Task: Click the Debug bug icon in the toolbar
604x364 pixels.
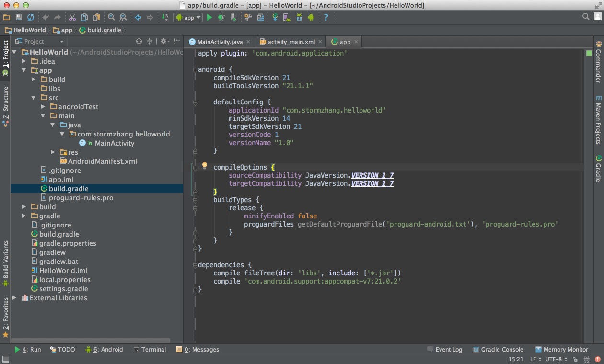Action: coord(221,17)
